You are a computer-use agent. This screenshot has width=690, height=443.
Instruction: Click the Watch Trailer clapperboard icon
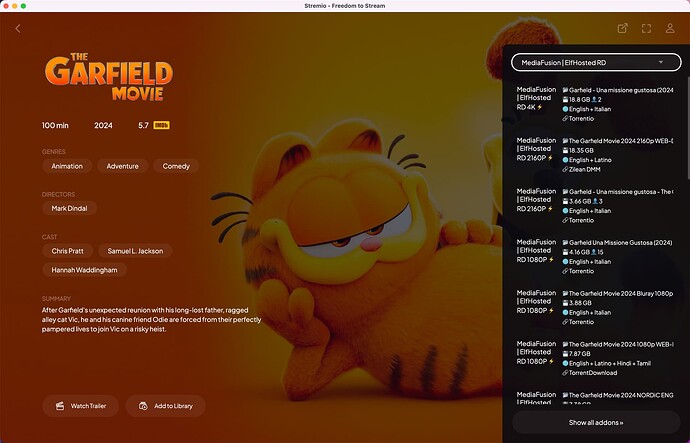point(60,406)
